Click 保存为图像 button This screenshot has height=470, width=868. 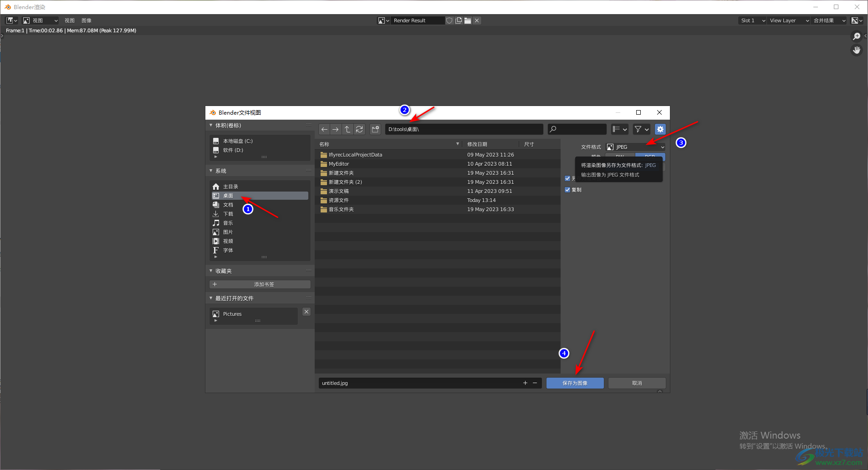point(575,383)
